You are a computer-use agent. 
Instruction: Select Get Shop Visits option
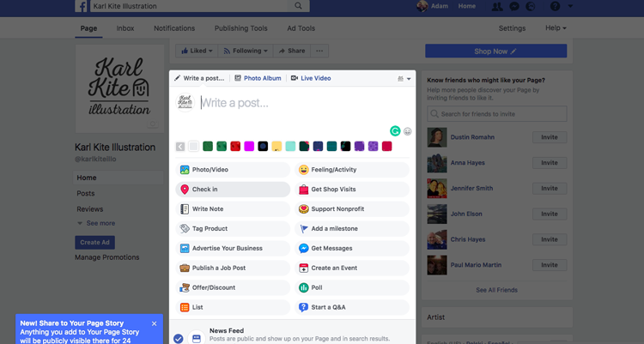coord(352,190)
